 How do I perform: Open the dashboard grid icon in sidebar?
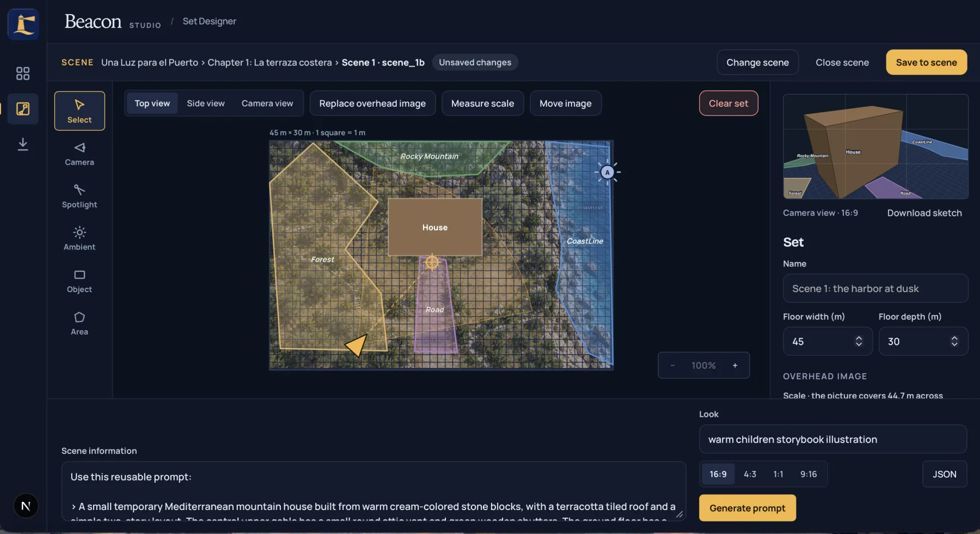[23, 74]
